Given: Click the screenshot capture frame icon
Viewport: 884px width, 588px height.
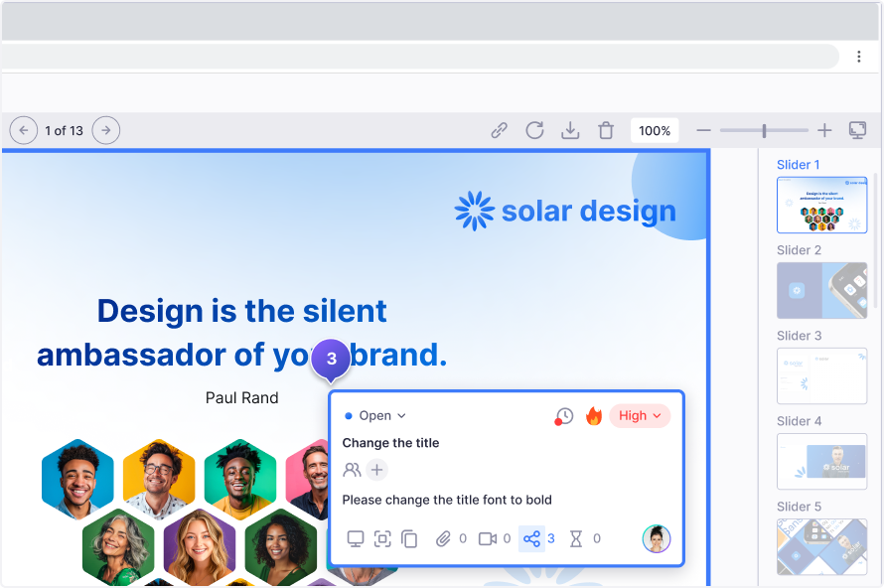Looking at the screenshot, I should click(x=382, y=538).
